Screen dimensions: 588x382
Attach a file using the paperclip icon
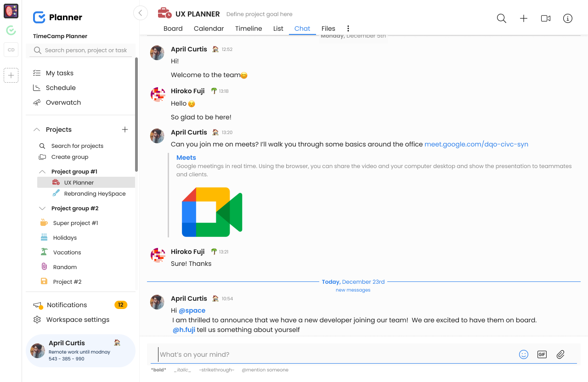click(x=560, y=354)
